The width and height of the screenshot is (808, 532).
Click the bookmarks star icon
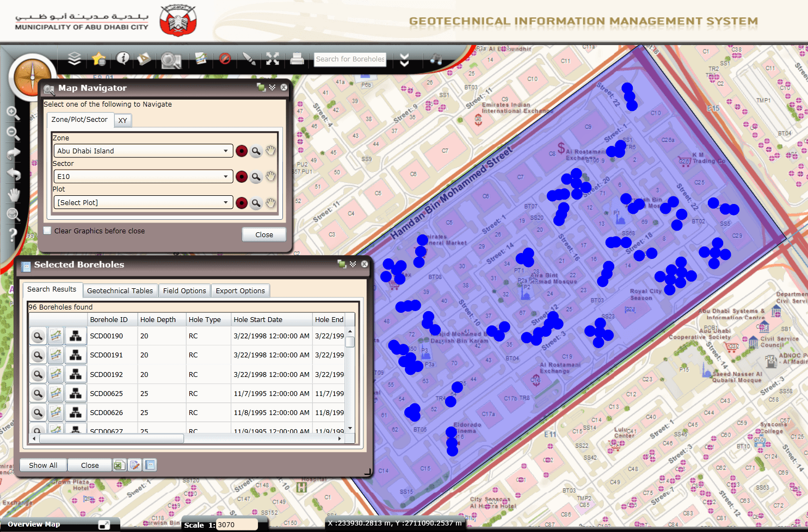coord(98,59)
